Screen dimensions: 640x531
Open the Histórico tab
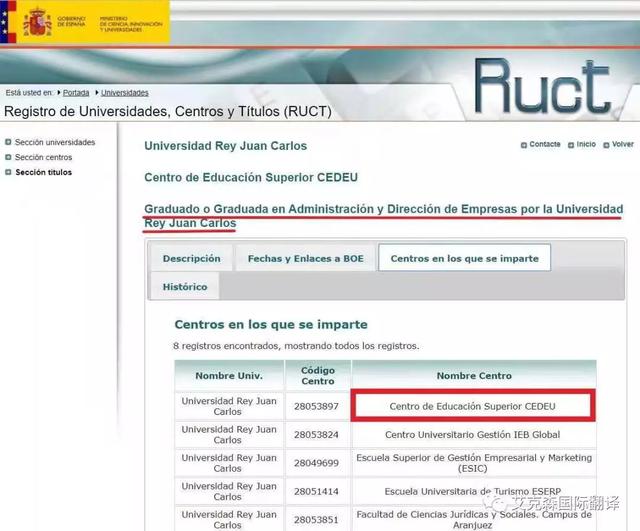point(185,287)
